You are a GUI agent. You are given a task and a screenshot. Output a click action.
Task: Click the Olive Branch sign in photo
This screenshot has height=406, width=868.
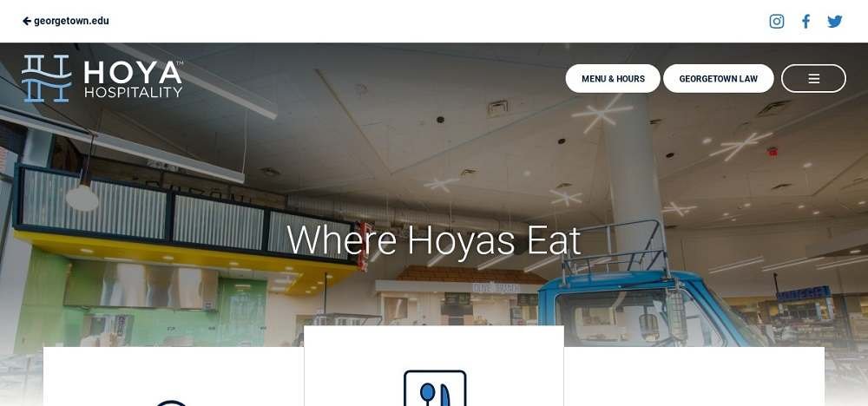click(496, 288)
